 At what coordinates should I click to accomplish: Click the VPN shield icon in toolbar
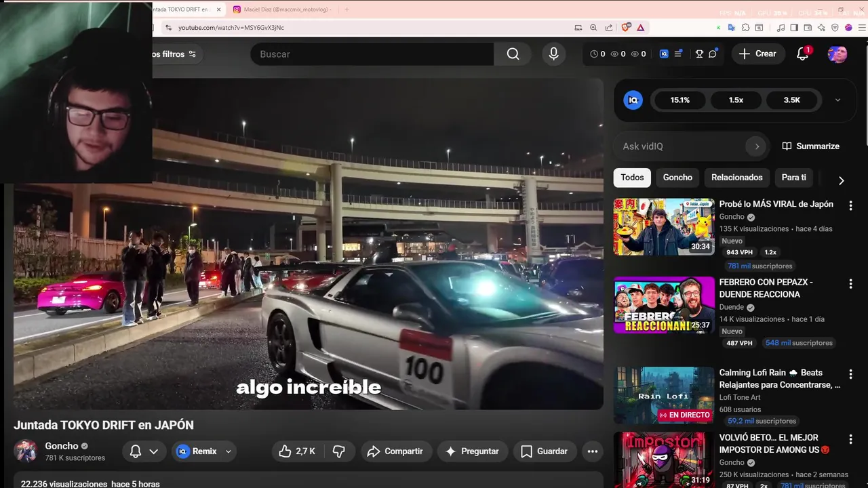point(835,28)
